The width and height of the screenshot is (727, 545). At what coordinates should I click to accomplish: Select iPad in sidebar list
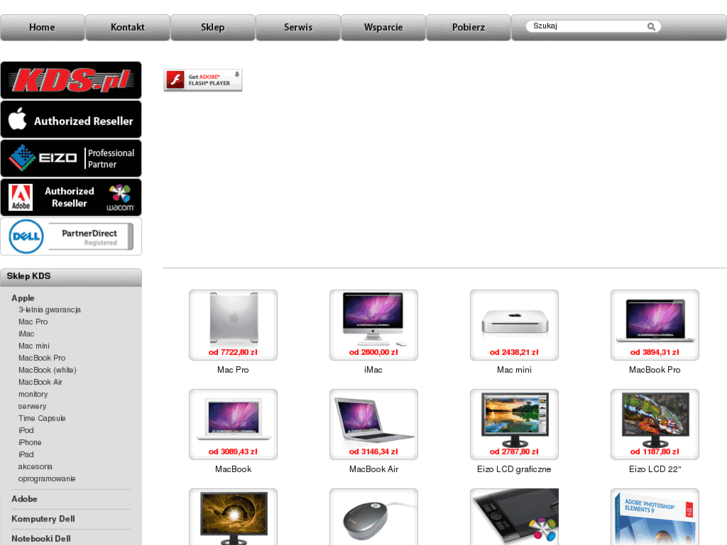[26, 454]
